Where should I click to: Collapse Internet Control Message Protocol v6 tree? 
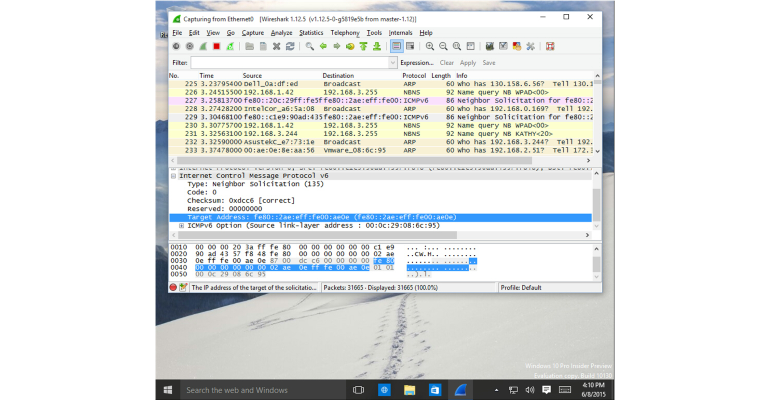(173, 176)
